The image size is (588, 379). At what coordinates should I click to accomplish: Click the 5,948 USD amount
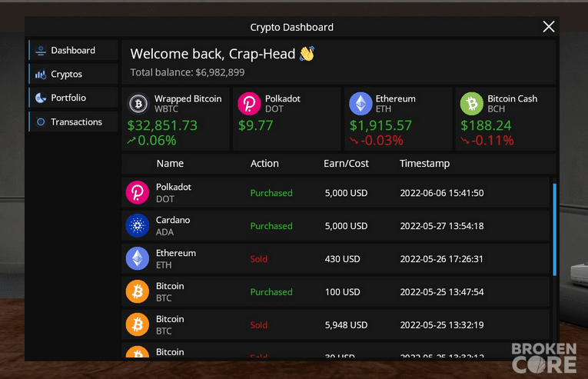coord(346,325)
